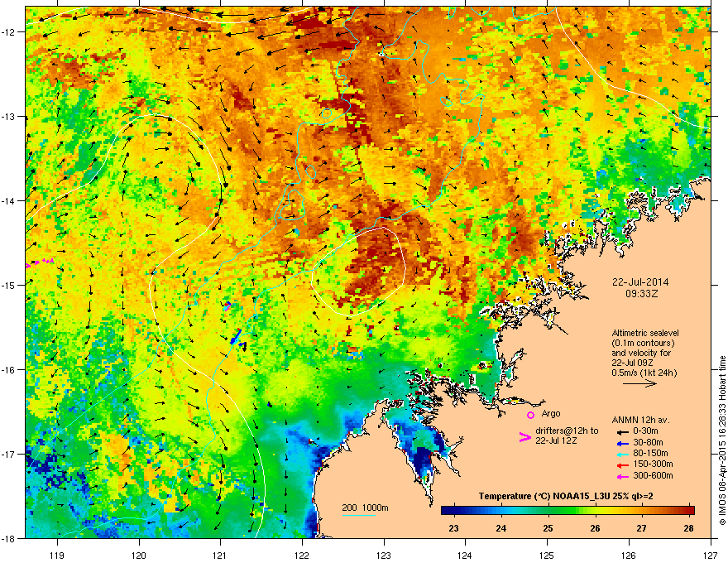Click the 'Argo' legend label

click(x=551, y=413)
